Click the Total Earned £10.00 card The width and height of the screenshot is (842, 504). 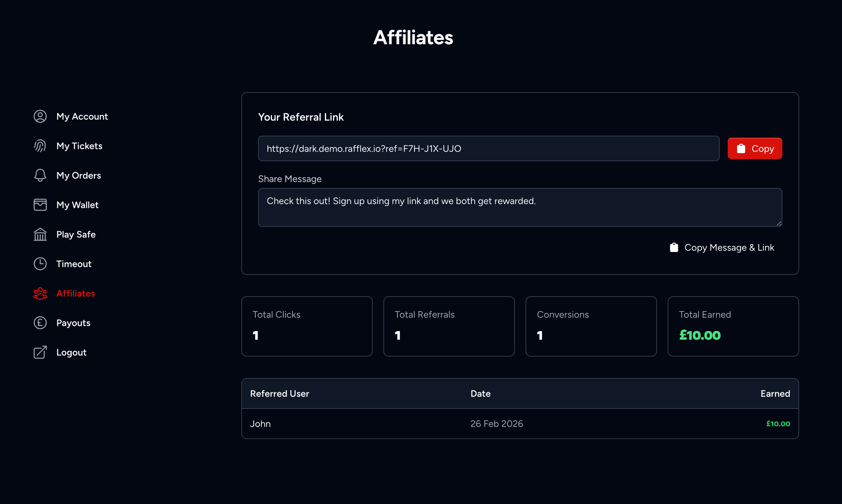733,326
